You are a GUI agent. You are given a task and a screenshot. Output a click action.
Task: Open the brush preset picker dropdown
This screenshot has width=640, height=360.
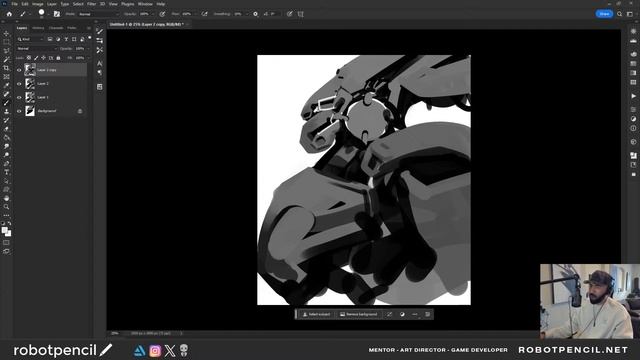[48, 14]
